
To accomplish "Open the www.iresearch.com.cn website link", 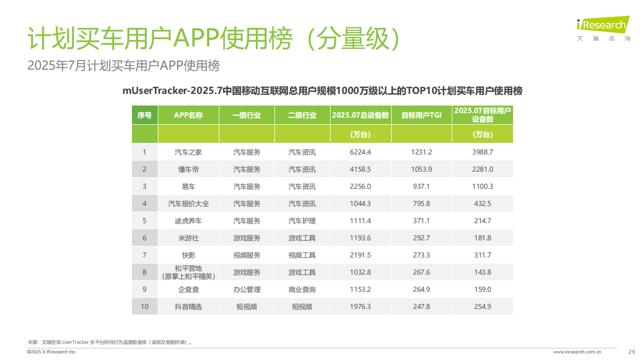I will (x=577, y=352).
